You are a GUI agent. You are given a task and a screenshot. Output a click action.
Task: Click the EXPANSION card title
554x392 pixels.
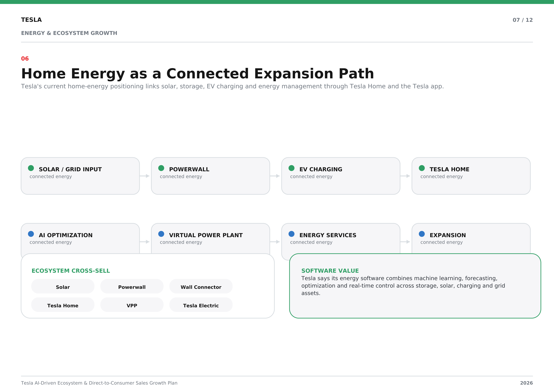(x=448, y=235)
